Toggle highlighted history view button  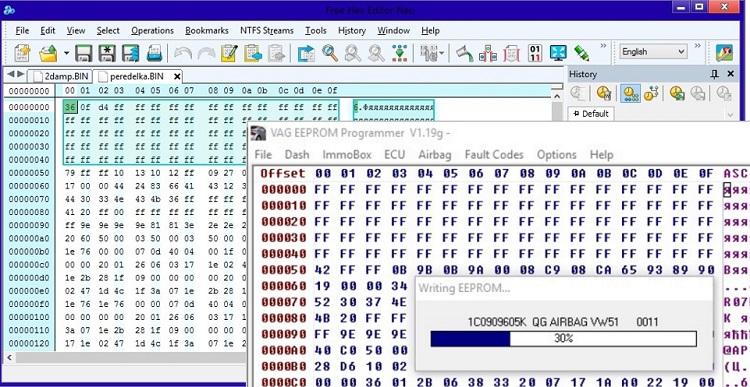click(630, 93)
